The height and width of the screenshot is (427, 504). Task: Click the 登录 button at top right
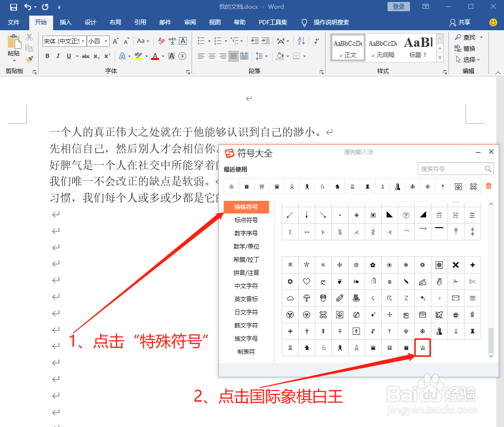tap(398, 6)
